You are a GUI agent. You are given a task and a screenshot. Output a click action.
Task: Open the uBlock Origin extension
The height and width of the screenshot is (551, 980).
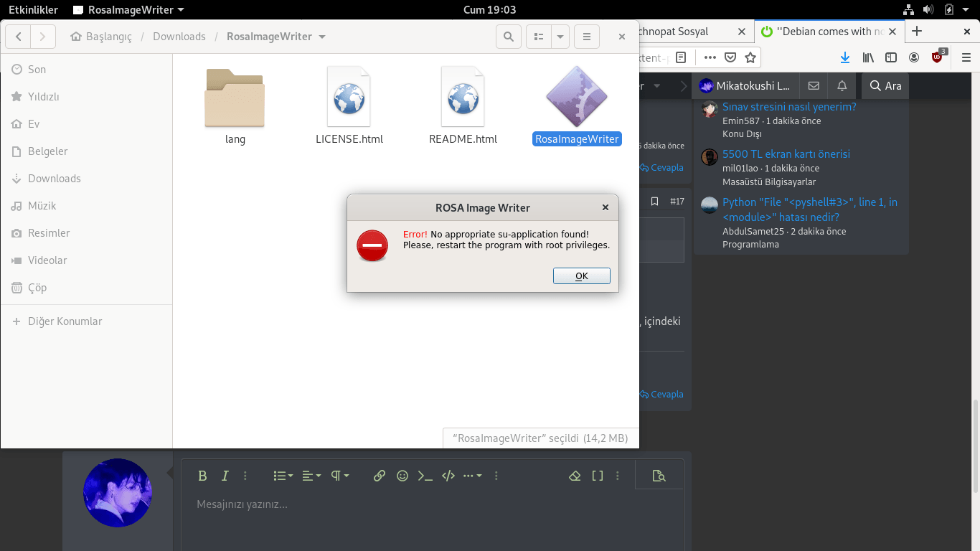(938, 57)
